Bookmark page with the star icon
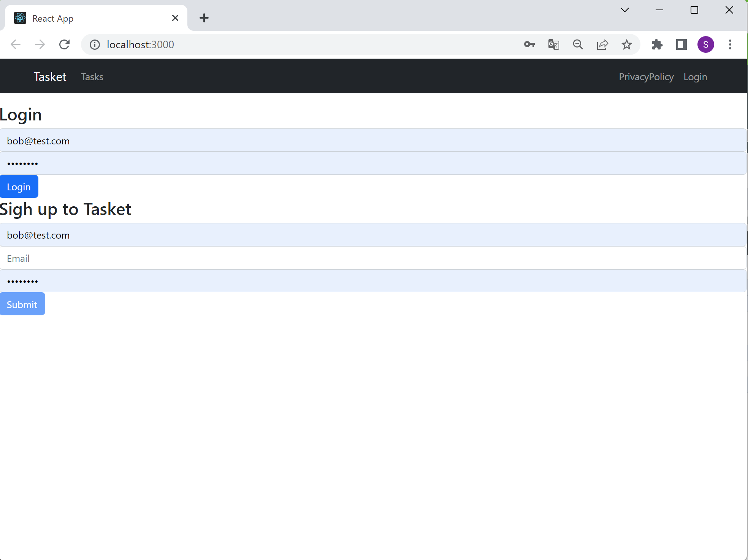 626,44
